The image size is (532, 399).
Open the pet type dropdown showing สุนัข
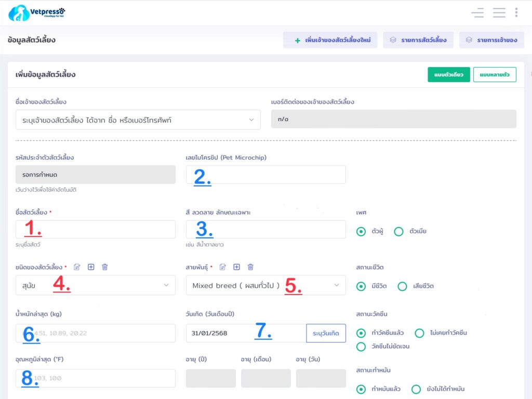[x=96, y=285]
